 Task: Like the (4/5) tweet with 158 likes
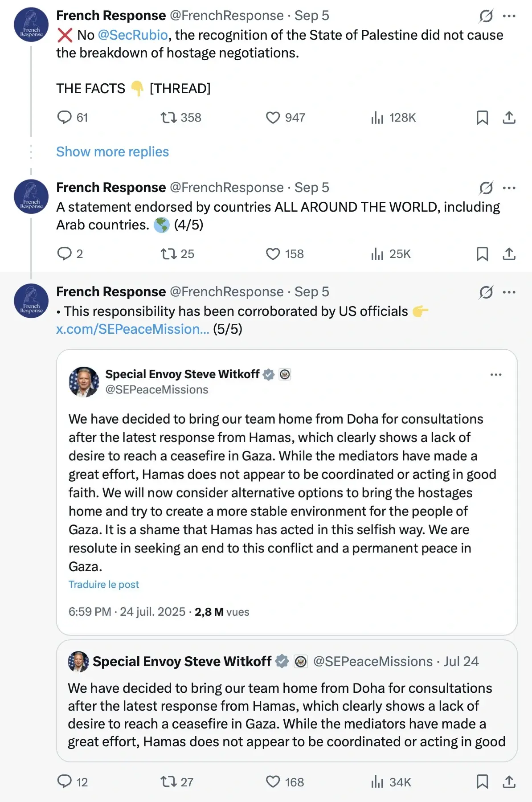click(273, 254)
